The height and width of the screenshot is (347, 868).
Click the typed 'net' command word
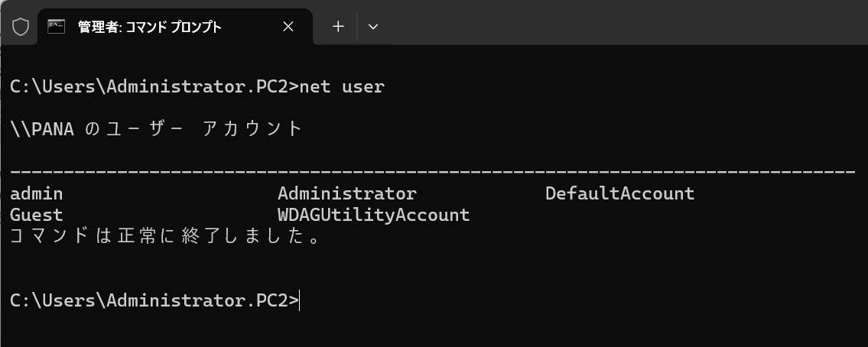316,87
